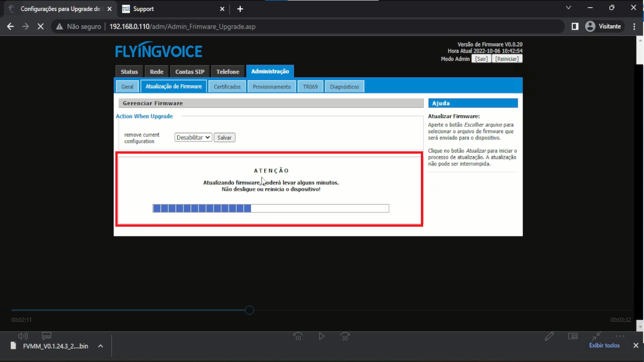Switch to the Contas SIP tab

(190, 72)
